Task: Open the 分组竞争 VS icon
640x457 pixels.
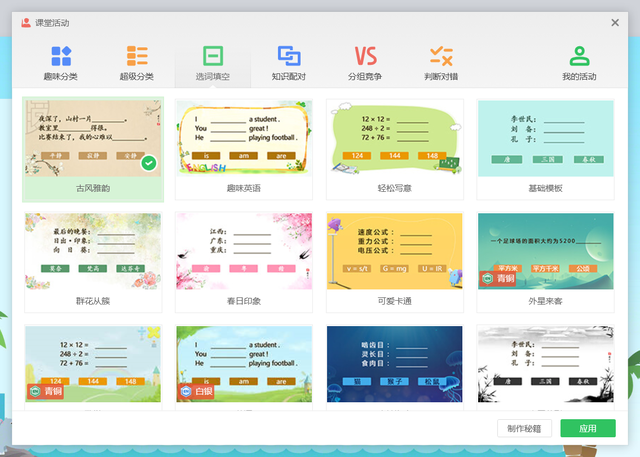Action: coord(365,56)
